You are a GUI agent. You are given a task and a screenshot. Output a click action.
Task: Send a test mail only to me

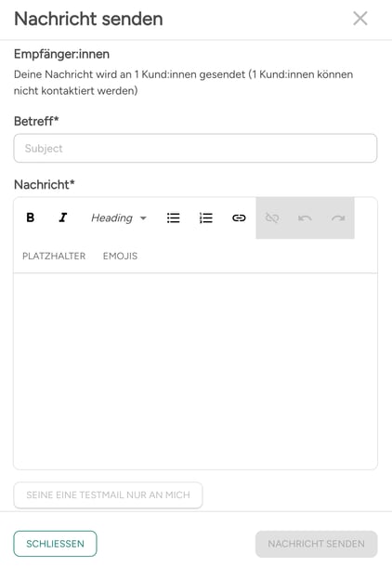(x=108, y=494)
